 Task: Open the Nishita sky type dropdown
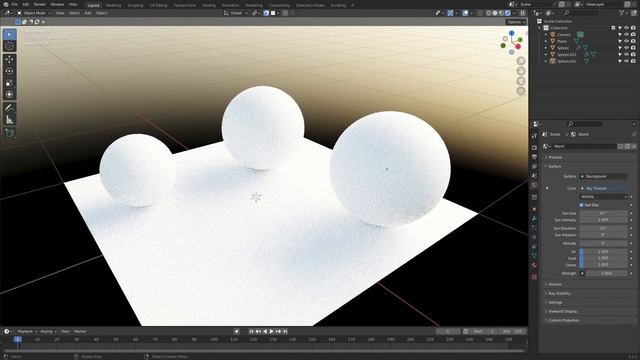pos(603,197)
